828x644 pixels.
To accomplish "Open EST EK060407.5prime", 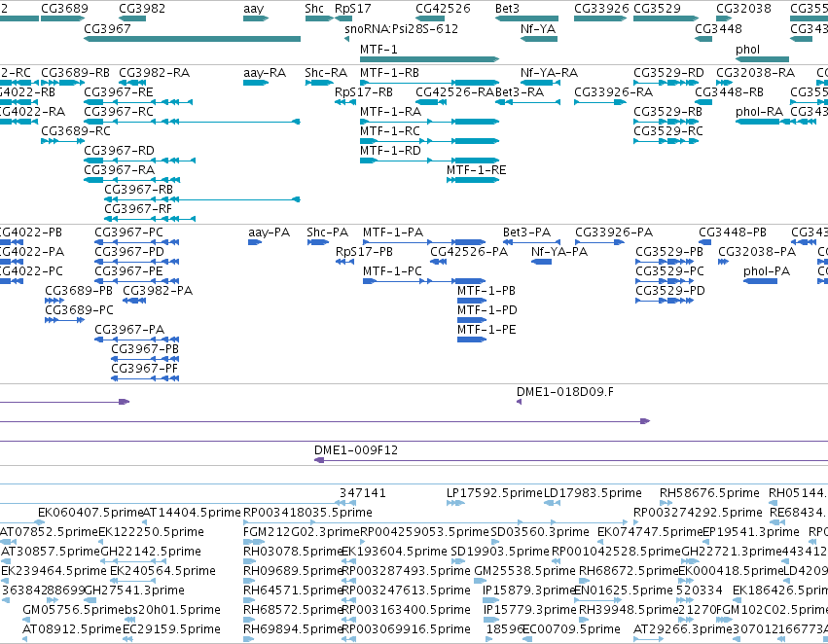I will 41,522.
